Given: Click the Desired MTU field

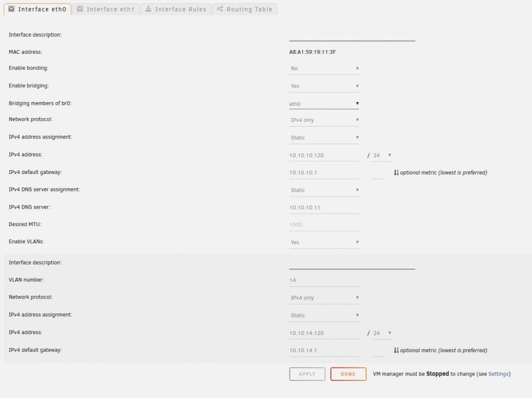Looking at the screenshot, I should click(324, 225).
